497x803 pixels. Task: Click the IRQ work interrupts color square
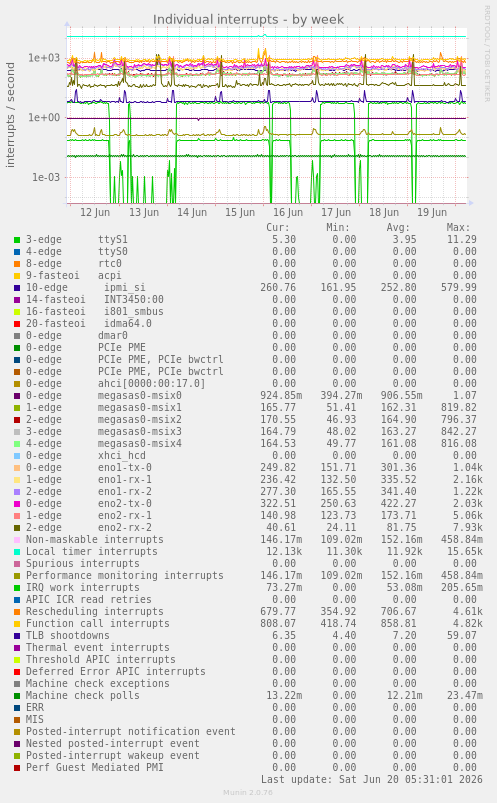click(17, 587)
